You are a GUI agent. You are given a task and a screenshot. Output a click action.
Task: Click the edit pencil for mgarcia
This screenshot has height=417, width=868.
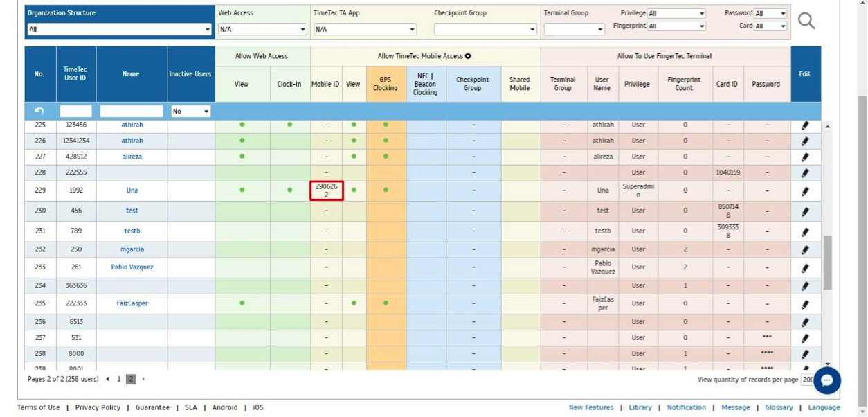[805, 249]
